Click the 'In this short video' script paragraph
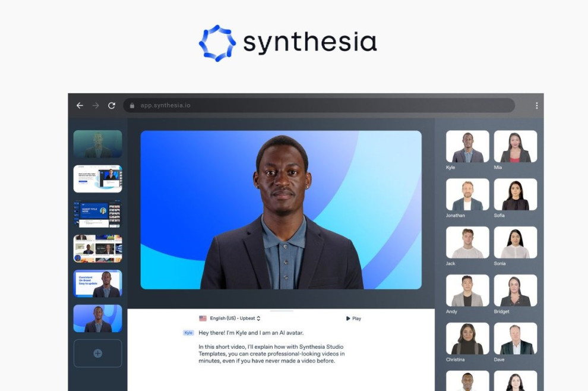Image resolution: width=588 pixels, height=391 pixels. (x=271, y=354)
